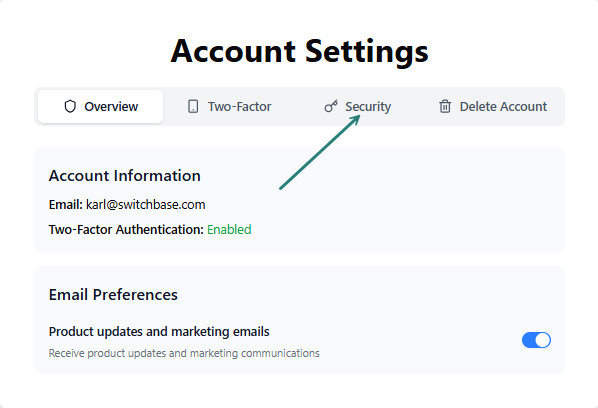Click the trash can icon for Delete Account
Screen dimensions: 598x408
pyautogui.click(x=445, y=106)
